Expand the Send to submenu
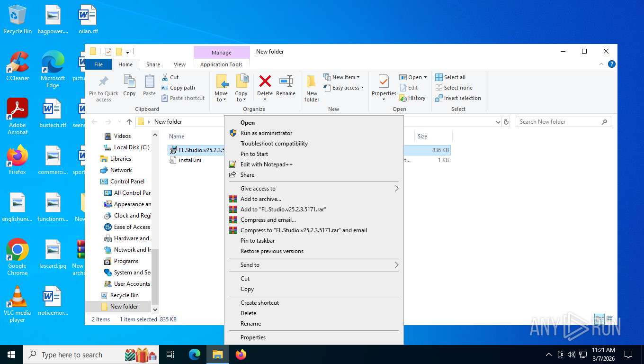The image size is (644, 364). 313,265
